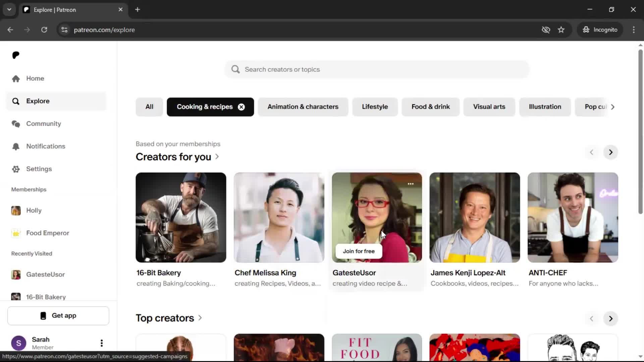Click the Incognito indicator button
The width and height of the screenshot is (644, 362).
(x=600, y=30)
